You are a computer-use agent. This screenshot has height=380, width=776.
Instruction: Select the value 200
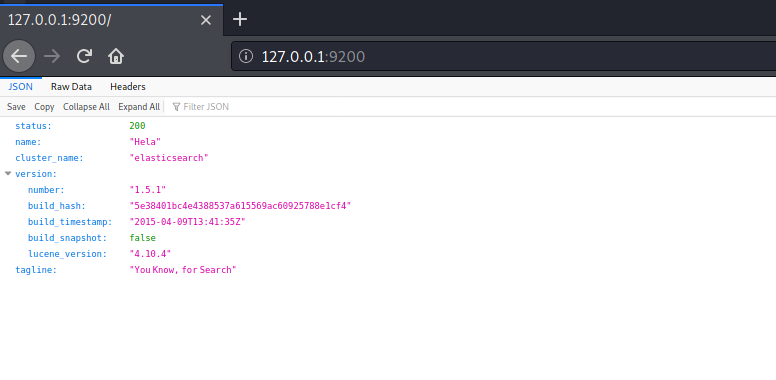point(137,126)
